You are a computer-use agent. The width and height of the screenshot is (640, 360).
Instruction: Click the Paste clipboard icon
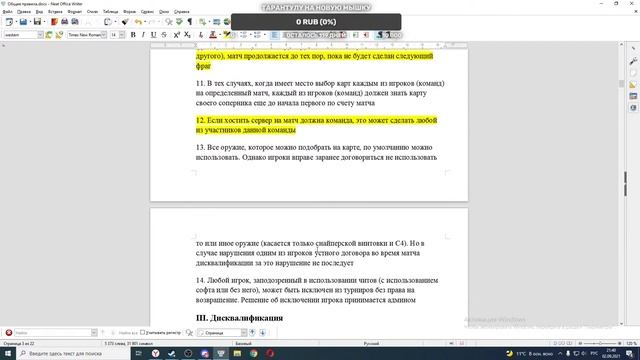[x=108, y=22]
